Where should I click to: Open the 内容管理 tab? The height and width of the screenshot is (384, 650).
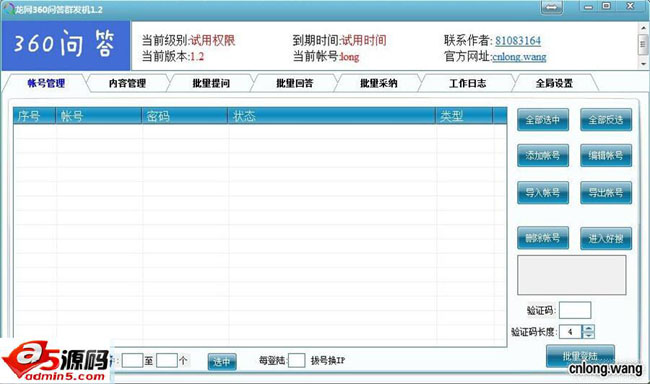(x=128, y=83)
